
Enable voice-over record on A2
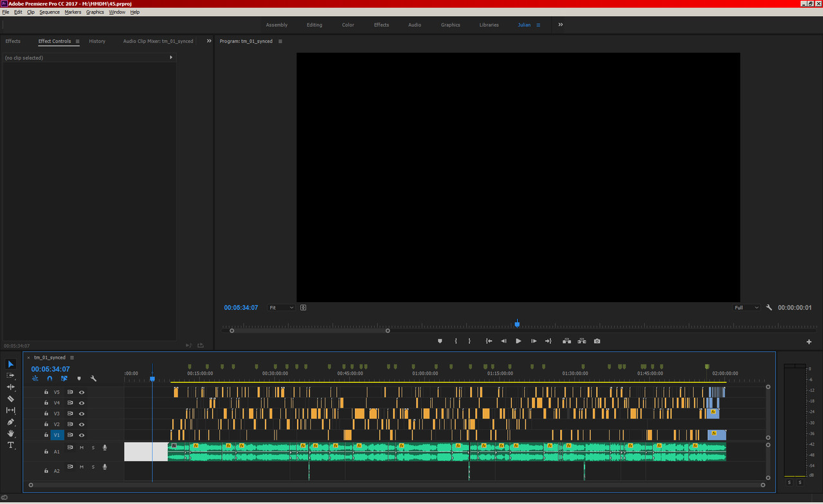point(105,467)
